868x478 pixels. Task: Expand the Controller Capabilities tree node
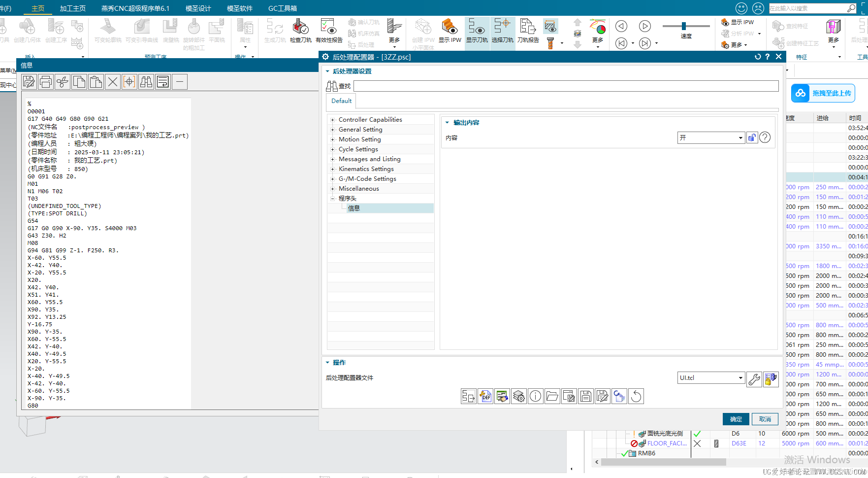[333, 120]
